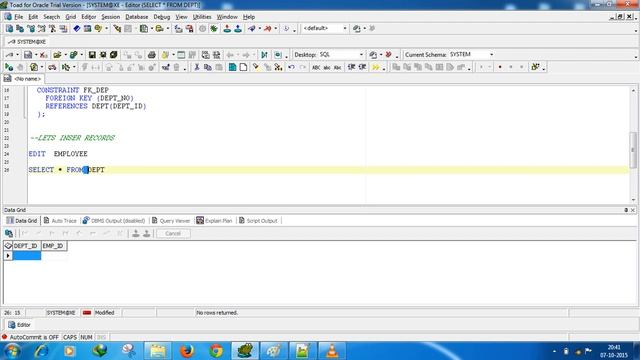The width and height of the screenshot is (640, 360).
Task: Click the Editor button at window bottom
Action: click(19, 325)
